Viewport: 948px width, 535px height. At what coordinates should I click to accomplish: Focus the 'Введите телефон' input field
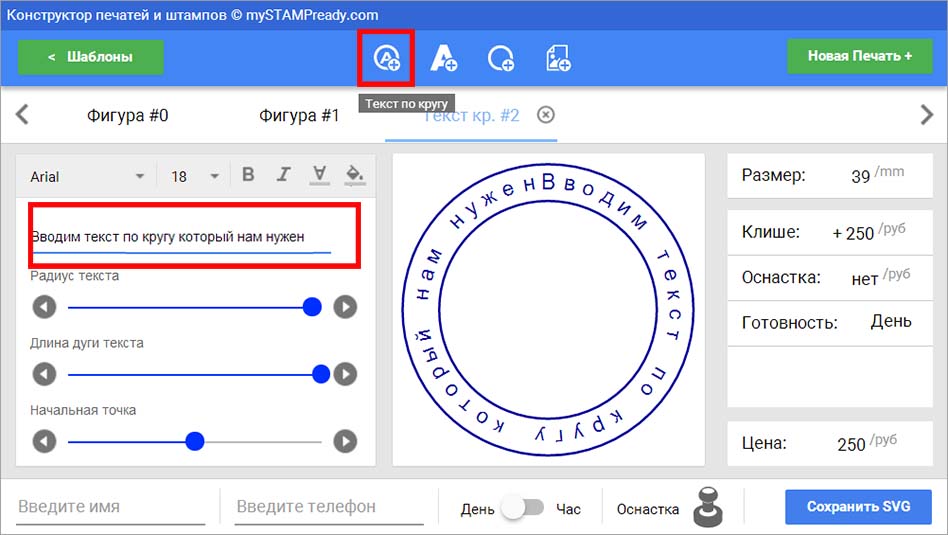point(330,507)
